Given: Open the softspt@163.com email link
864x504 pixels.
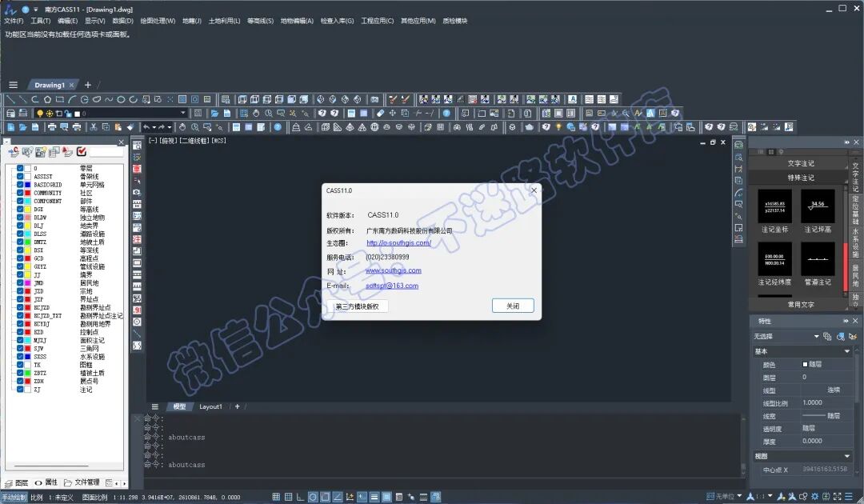Looking at the screenshot, I should coord(392,286).
